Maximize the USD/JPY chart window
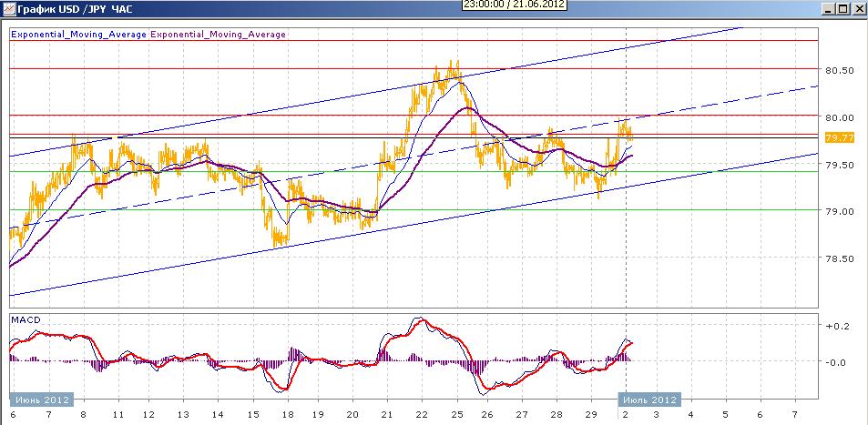Viewport: 868px width, 425px height. 842,9
